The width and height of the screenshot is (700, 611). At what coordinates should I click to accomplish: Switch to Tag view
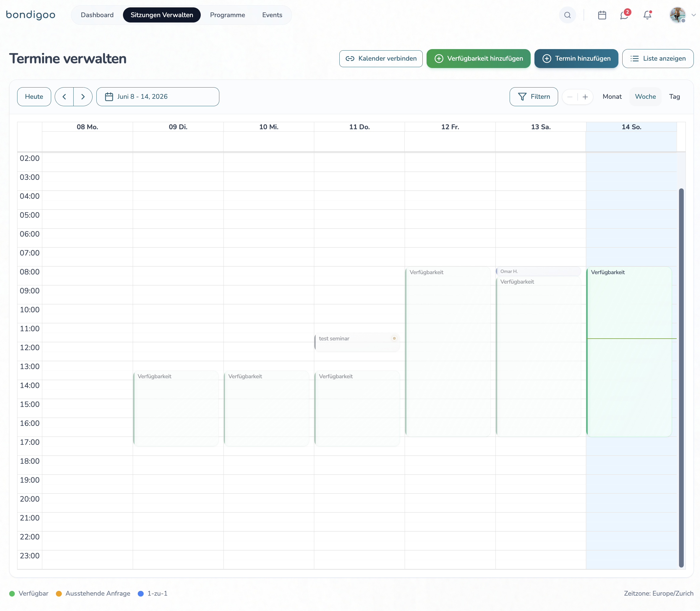[x=675, y=97]
